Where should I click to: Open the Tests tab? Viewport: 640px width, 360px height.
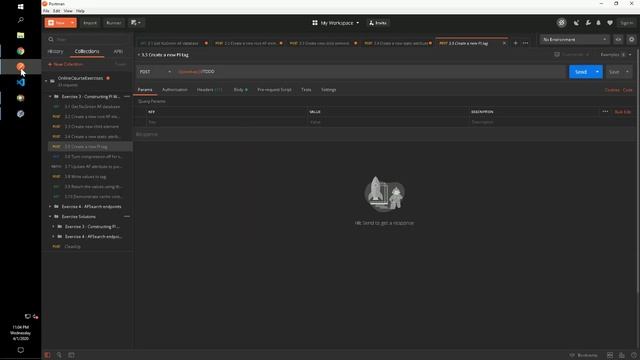tap(306, 90)
